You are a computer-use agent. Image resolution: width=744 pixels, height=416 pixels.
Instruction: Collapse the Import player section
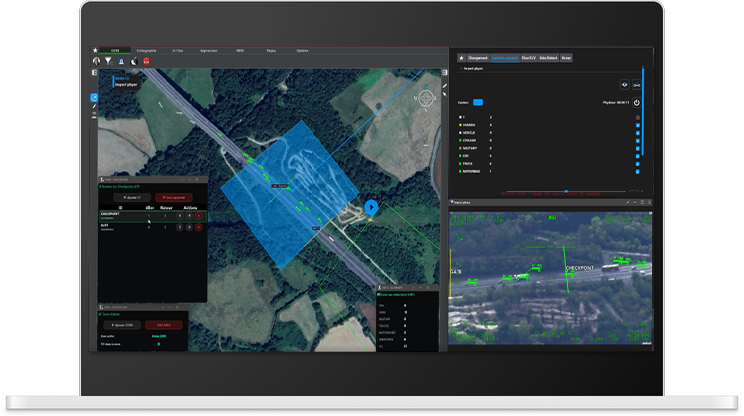point(461,69)
